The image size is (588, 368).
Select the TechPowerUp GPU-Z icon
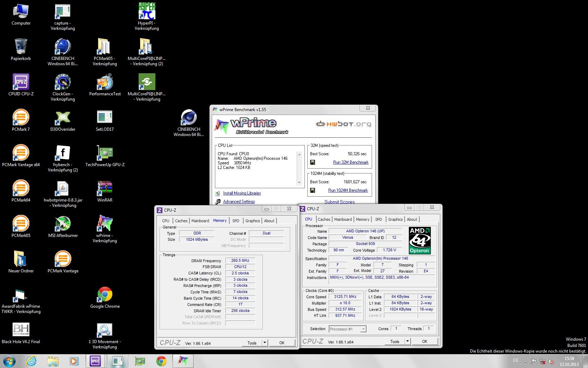(x=105, y=156)
